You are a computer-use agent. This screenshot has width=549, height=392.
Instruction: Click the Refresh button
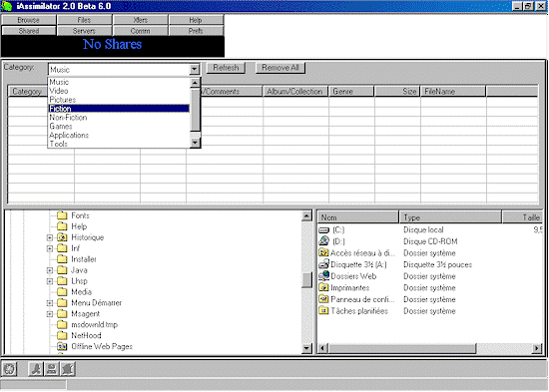pyautogui.click(x=226, y=68)
